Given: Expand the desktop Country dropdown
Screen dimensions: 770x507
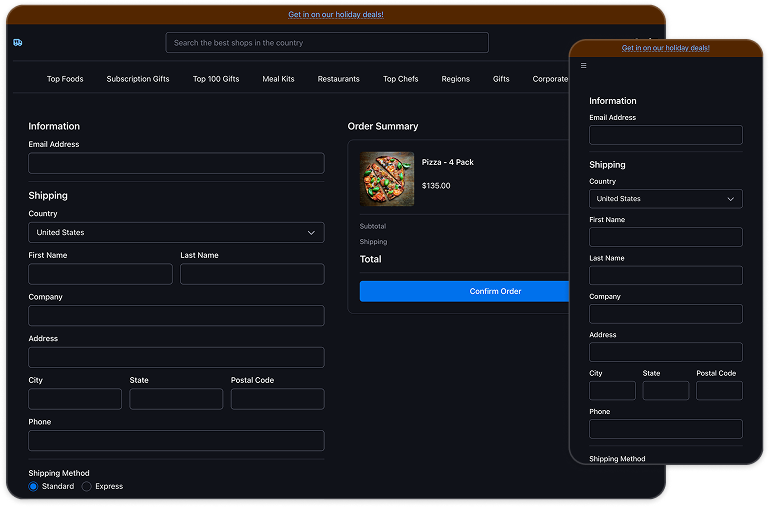Looking at the screenshot, I should 176,232.
